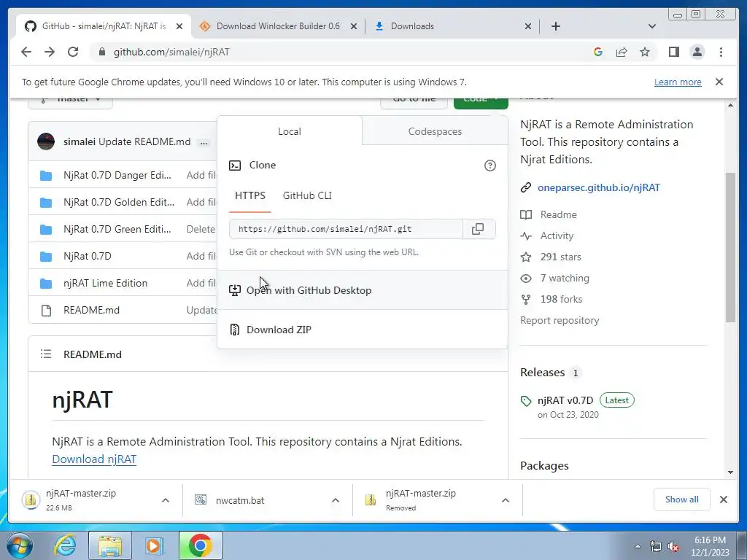Select the GitHub CLI clone option

(307, 195)
